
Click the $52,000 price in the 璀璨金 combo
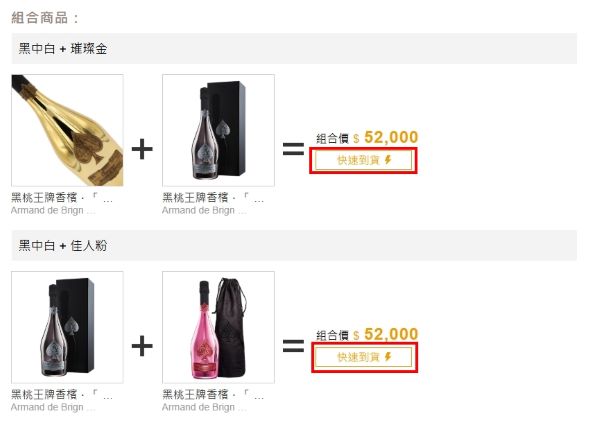coord(386,137)
